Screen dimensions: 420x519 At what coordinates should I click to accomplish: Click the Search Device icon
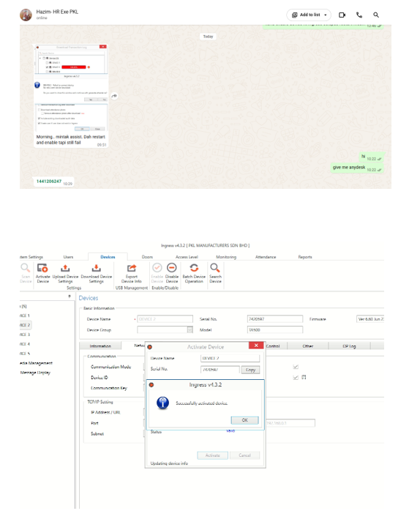coord(215,273)
